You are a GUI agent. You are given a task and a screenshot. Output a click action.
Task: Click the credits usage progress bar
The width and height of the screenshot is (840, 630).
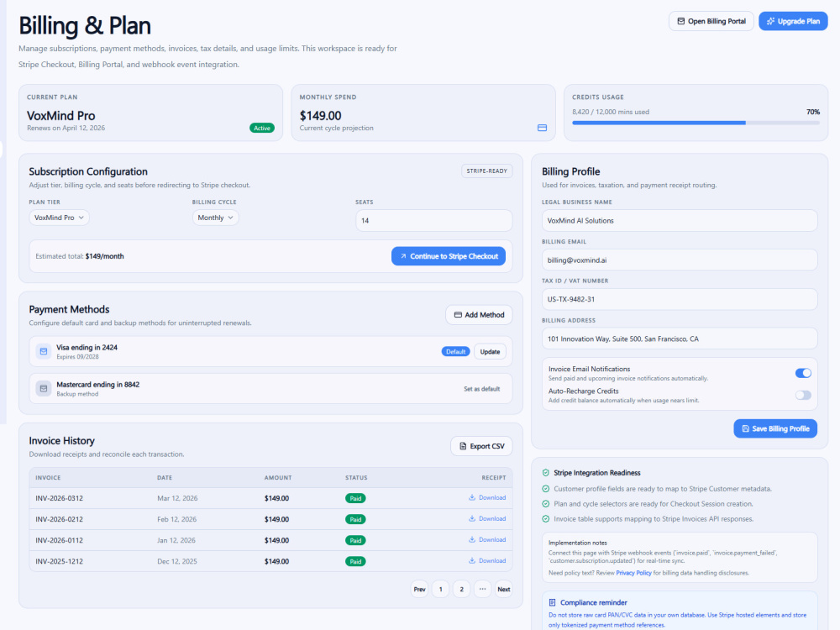[696, 123]
